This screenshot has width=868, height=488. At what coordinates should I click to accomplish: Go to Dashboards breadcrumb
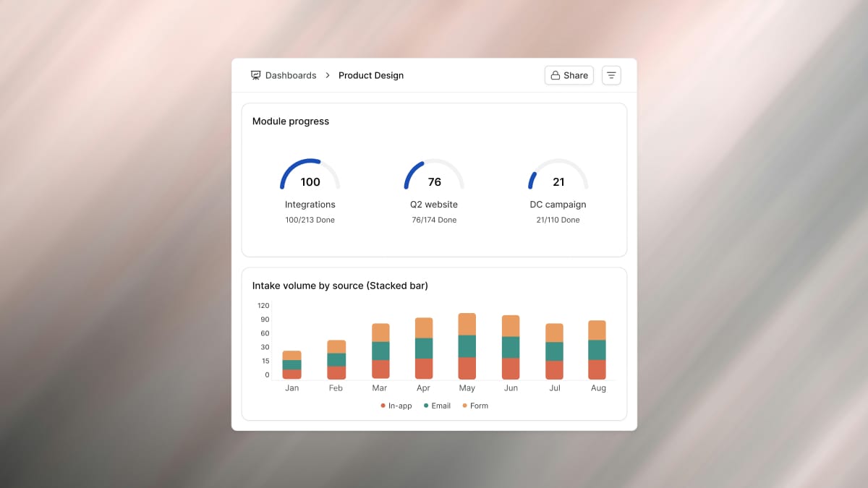[x=291, y=75]
